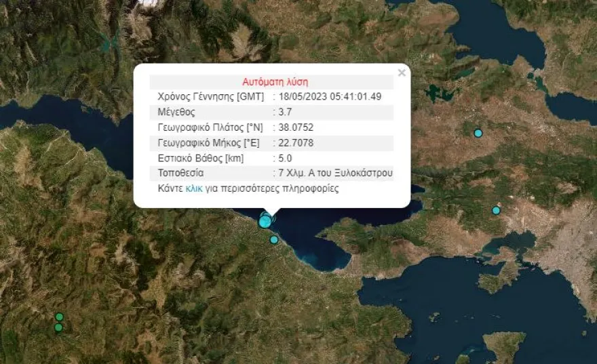Click the latitude value 38.0752
597x364 pixels.
pos(296,127)
